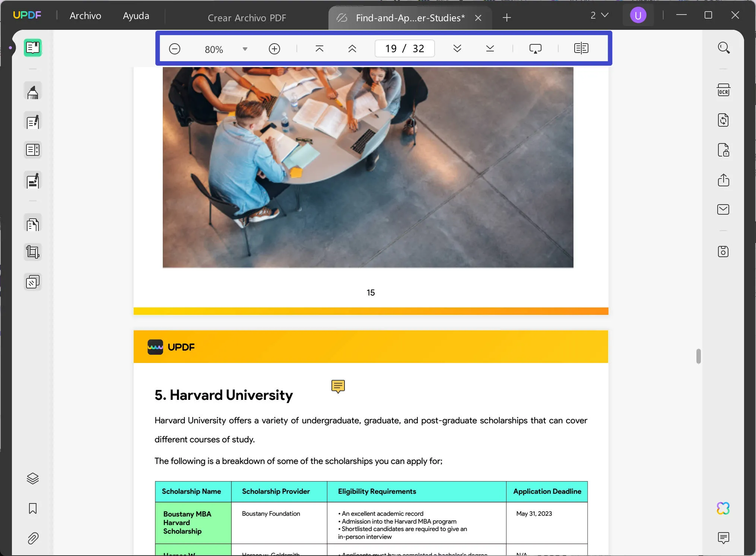Open the page display layout options
The width and height of the screenshot is (756, 556).
(581, 48)
